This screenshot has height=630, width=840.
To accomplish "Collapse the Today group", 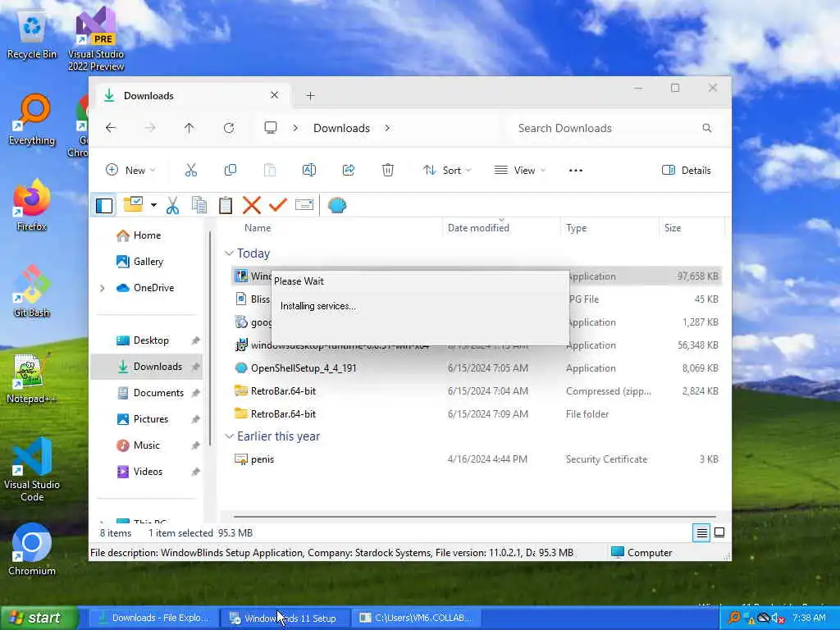I will [229, 253].
